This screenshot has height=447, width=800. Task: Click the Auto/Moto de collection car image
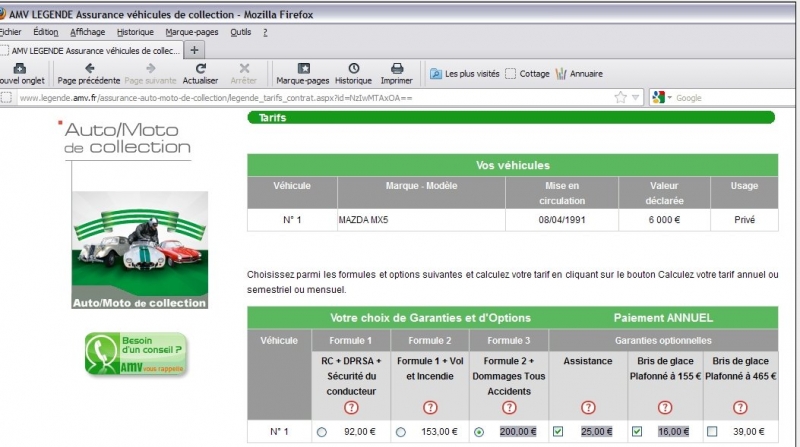click(x=140, y=250)
